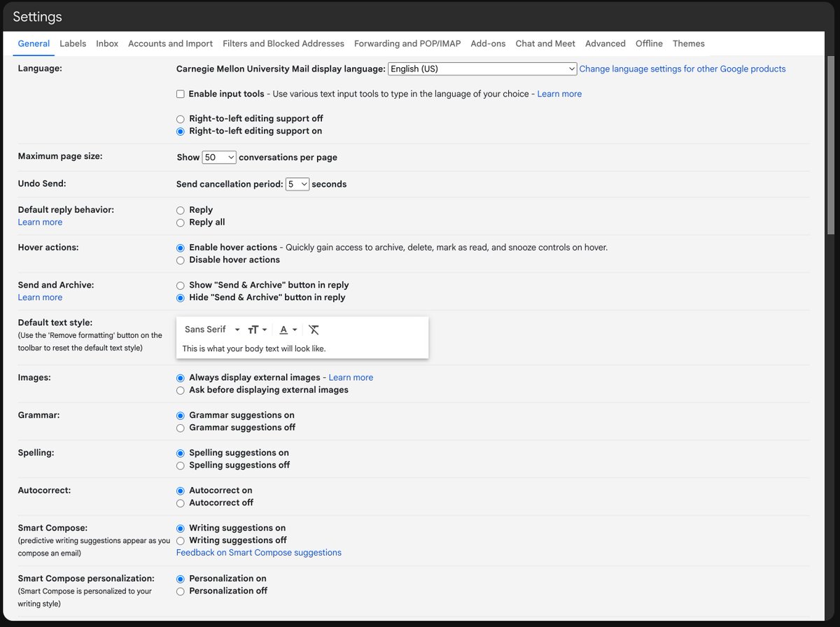Open the text size formatting icon
The height and width of the screenshot is (627, 840).
tap(257, 330)
